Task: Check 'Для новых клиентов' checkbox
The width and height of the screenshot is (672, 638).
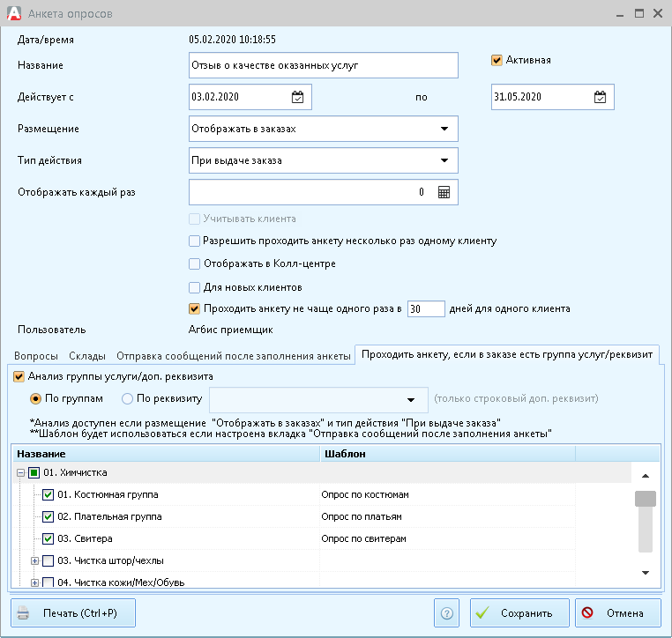Action: (x=194, y=287)
